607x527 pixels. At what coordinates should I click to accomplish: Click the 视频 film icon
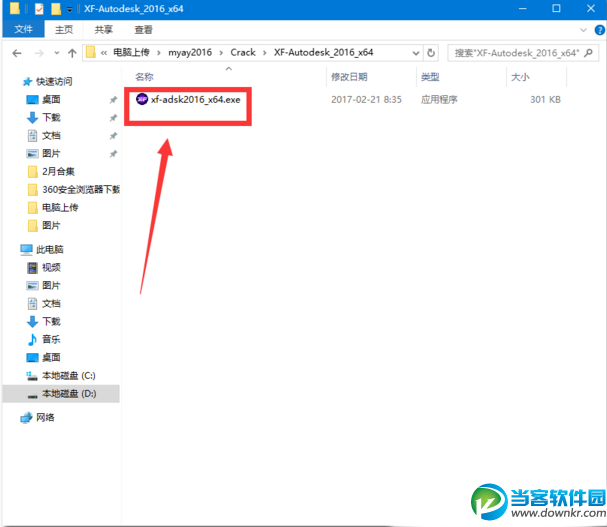coord(33,268)
